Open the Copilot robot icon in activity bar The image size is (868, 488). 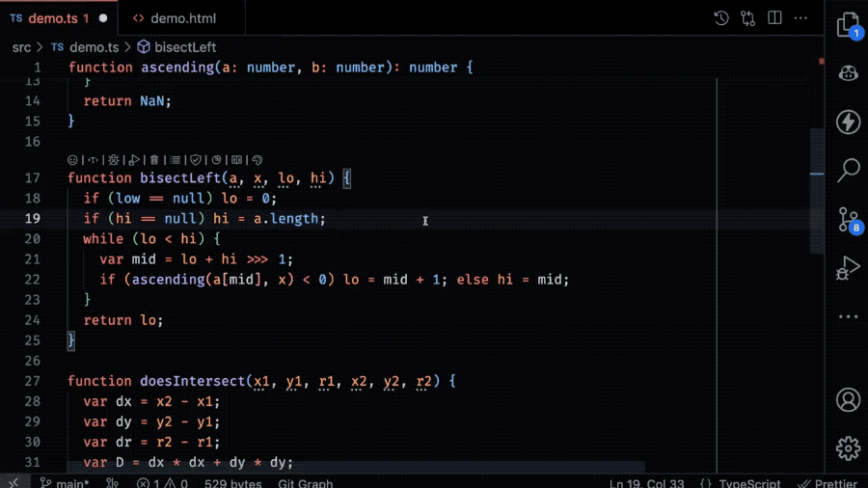pyautogui.click(x=848, y=72)
